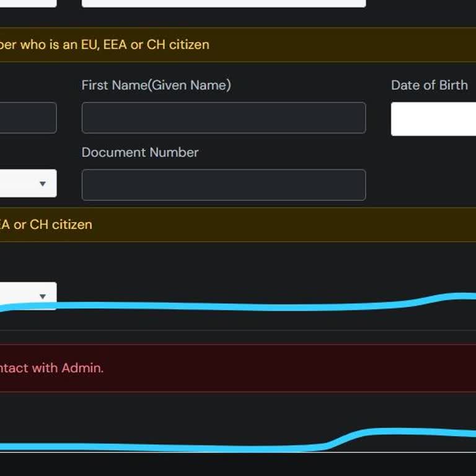Focus the First Name(Given Name) input field
The width and height of the screenshot is (476, 476).
[223, 118]
